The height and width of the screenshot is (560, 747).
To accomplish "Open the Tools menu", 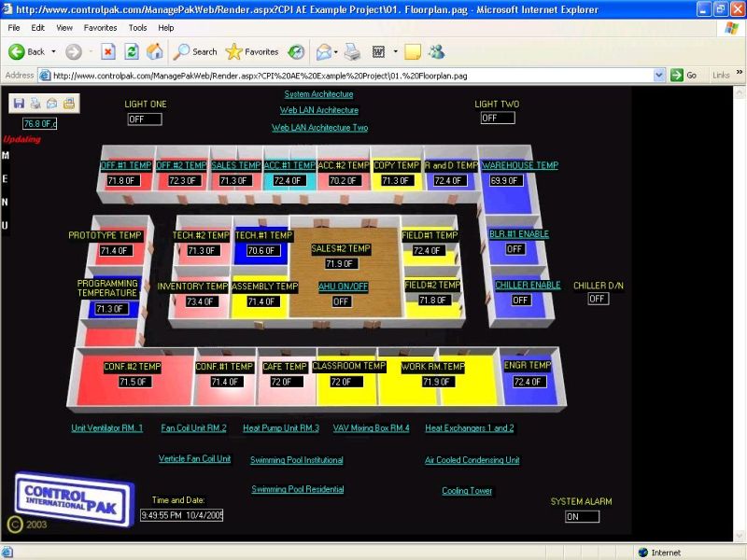I will coord(137,27).
